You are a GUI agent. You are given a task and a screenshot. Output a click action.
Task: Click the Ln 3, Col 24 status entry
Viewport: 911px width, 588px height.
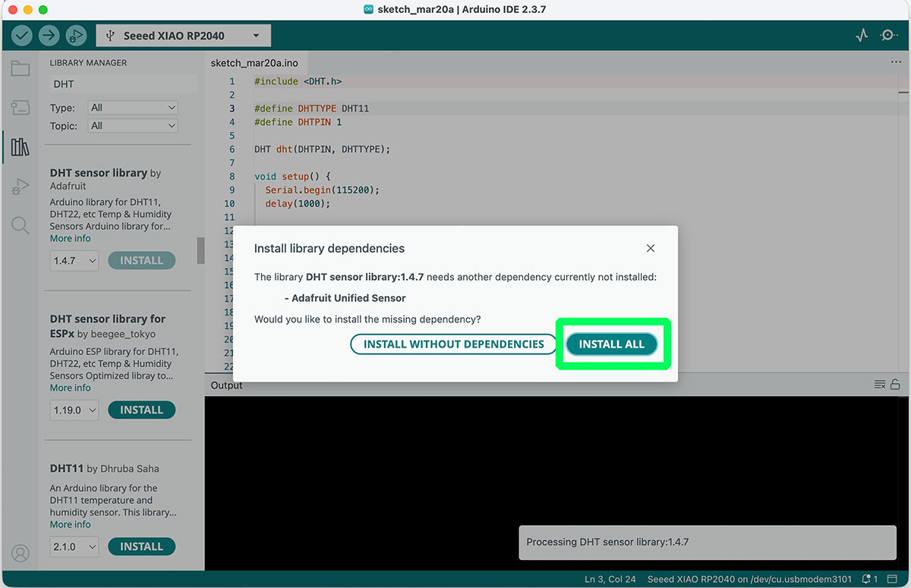[610, 579]
